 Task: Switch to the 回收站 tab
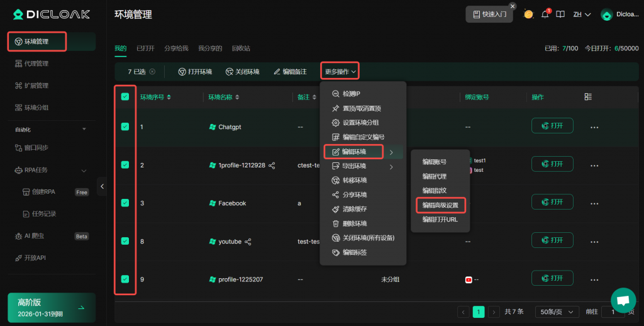240,48
